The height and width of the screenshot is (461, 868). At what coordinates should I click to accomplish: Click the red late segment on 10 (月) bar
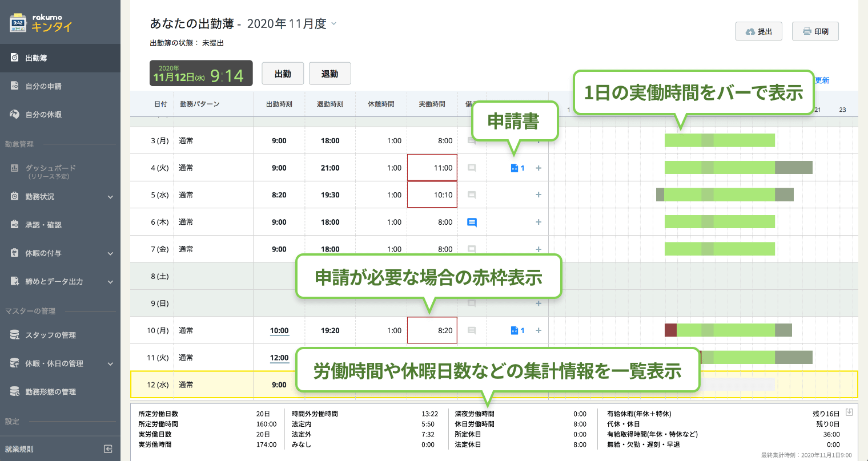tap(670, 330)
